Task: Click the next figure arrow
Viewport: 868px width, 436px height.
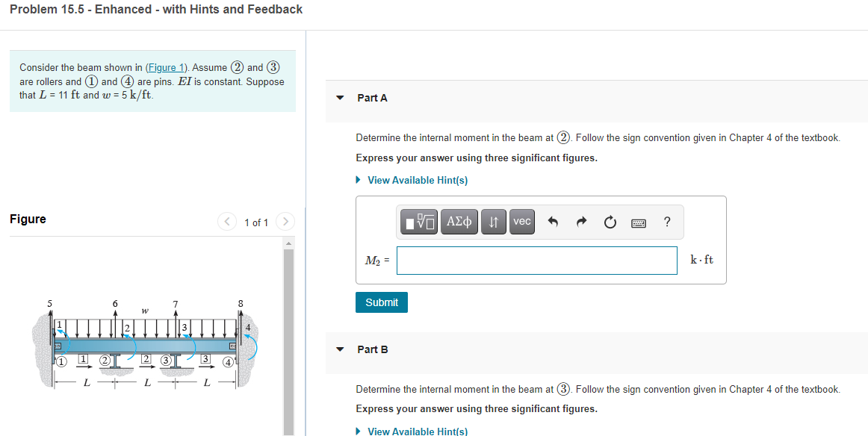Action: (x=285, y=221)
